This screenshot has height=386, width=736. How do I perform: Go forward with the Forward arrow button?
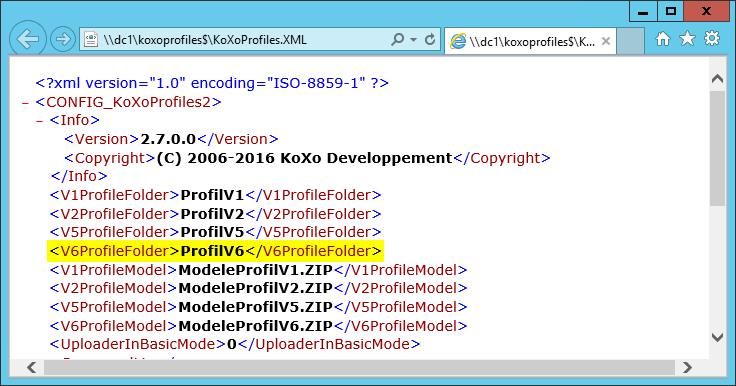(62, 39)
